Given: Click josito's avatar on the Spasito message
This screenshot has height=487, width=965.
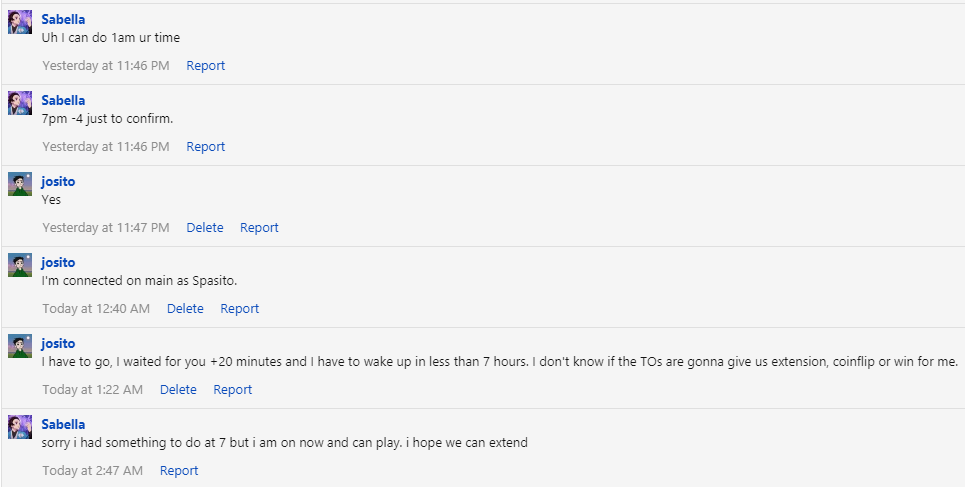Looking at the screenshot, I should click(x=20, y=265).
